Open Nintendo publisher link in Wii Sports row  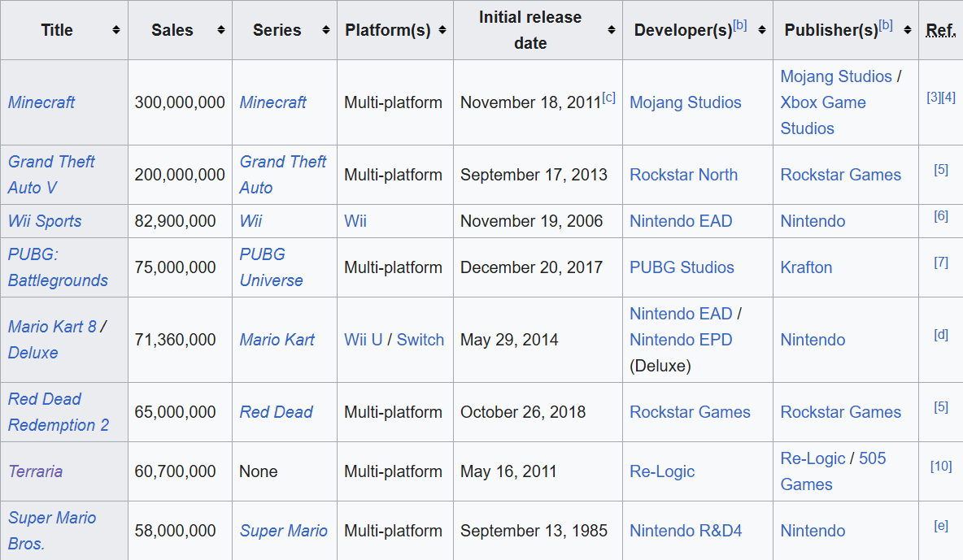(813, 221)
